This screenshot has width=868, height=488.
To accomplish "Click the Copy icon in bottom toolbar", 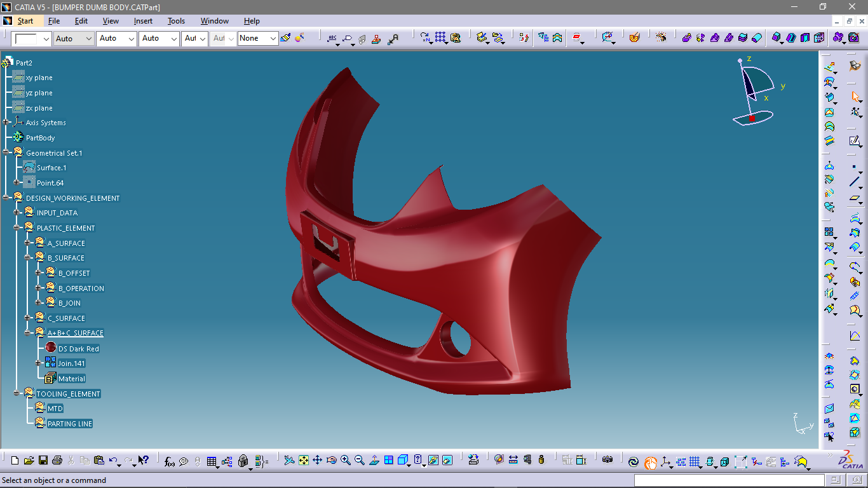I will click(x=85, y=460).
